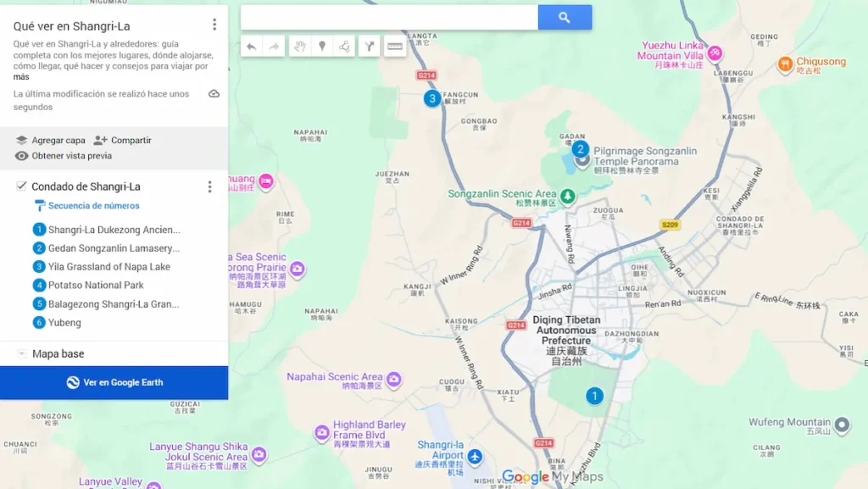Click the Sea Scenic Prairie camera pin

tap(298, 270)
